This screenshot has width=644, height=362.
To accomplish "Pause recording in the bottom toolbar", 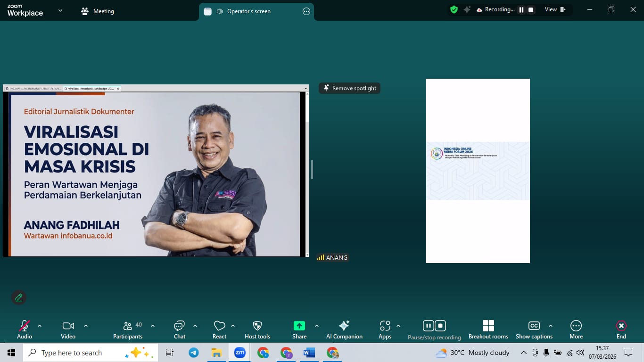I will [428, 326].
